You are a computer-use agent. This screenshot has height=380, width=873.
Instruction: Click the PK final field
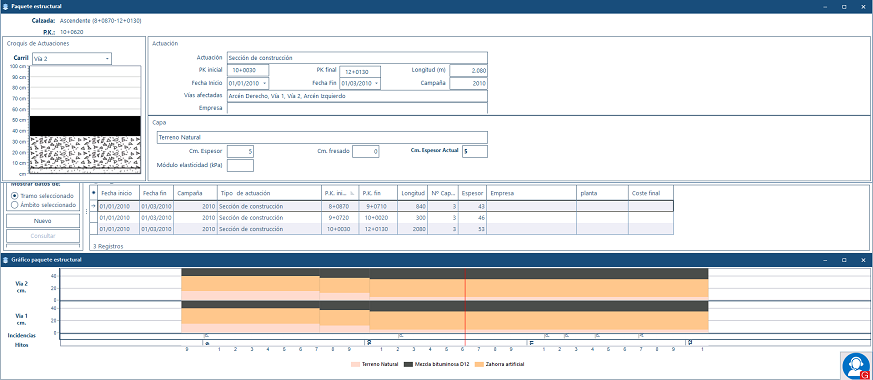pos(360,71)
